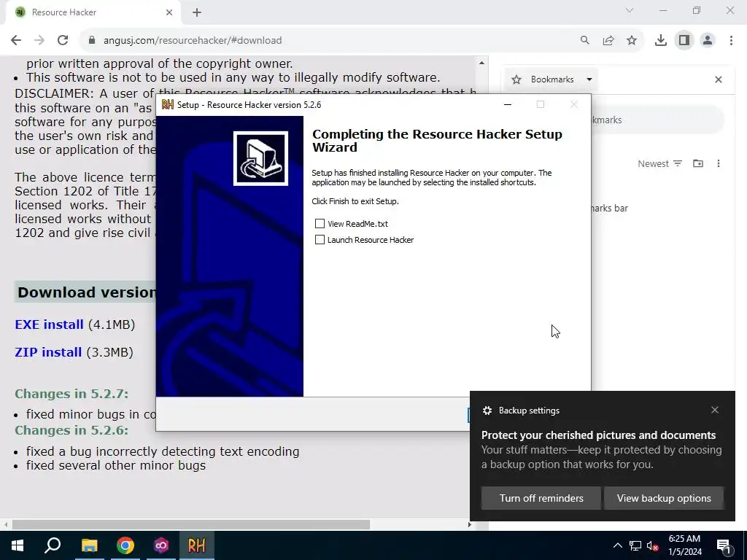The width and height of the screenshot is (747, 560).
Task: Open the clock showing 6:25 AM
Action: click(x=684, y=545)
